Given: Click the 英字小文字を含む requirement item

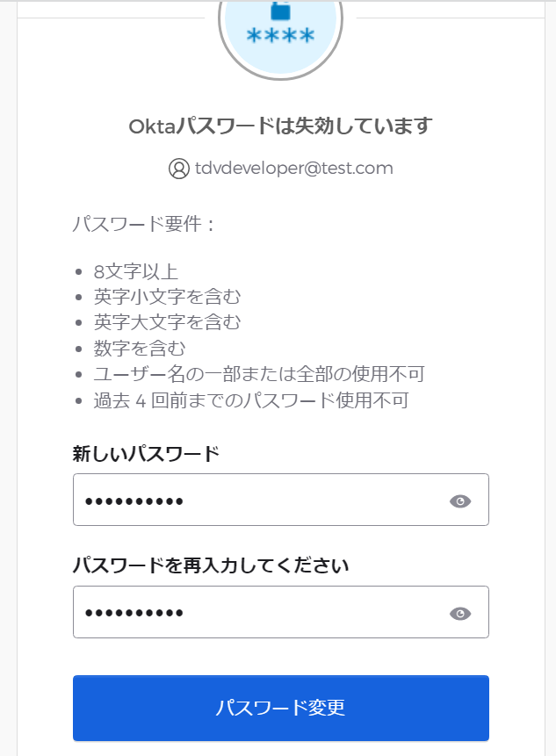Looking at the screenshot, I should point(167,297).
